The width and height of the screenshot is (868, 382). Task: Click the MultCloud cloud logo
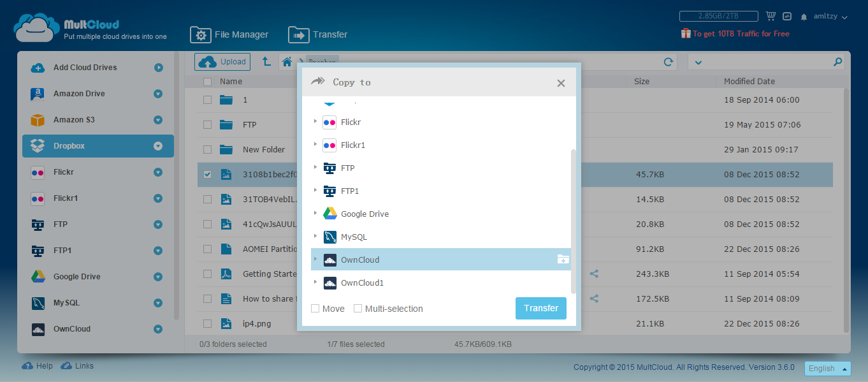[x=36, y=28]
